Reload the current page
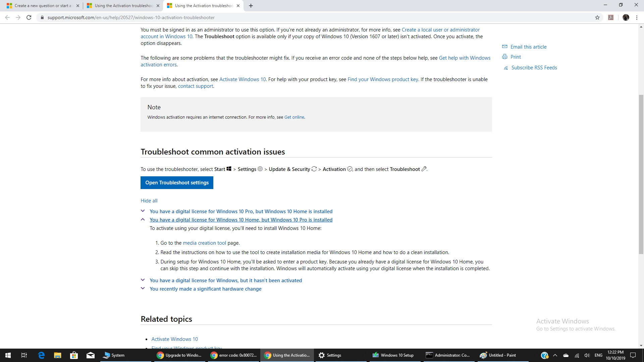The image size is (644, 362). click(x=29, y=17)
